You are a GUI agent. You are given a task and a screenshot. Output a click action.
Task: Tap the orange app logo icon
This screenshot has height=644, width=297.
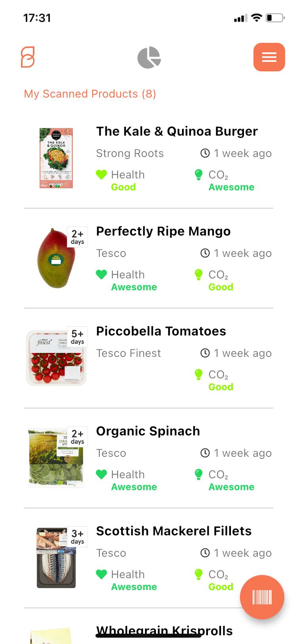click(28, 57)
